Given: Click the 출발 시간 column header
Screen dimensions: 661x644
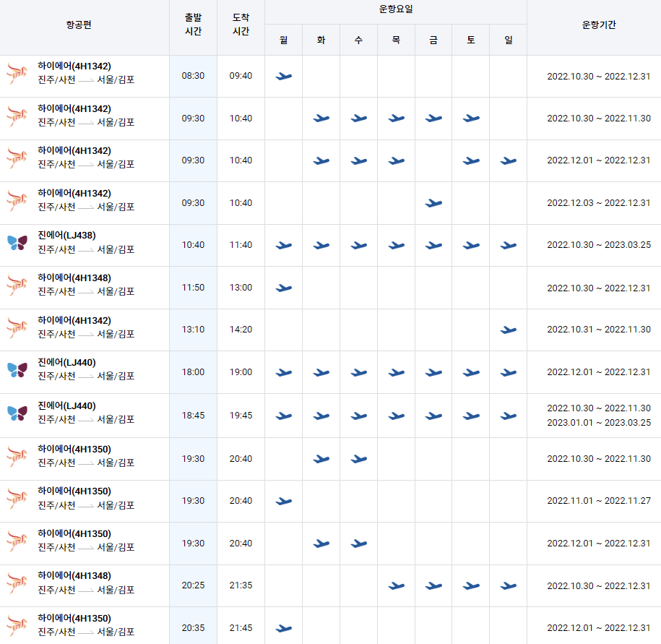Looking at the screenshot, I should coord(193,25).
